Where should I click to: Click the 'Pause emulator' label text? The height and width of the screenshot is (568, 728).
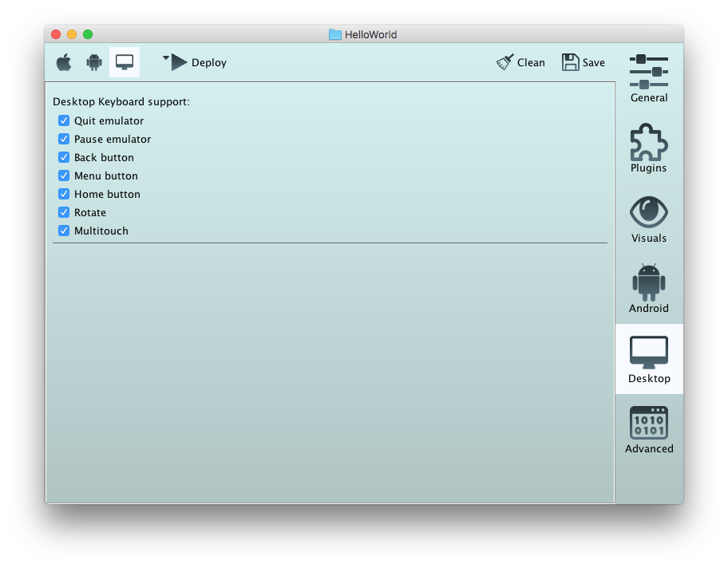(x=113, y=140)
